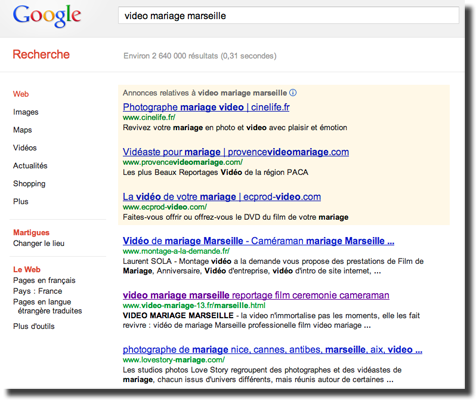Click Les studios photos Love Story snippet
476x400 pixels.
pyautogui.click(x=262, y=375)
